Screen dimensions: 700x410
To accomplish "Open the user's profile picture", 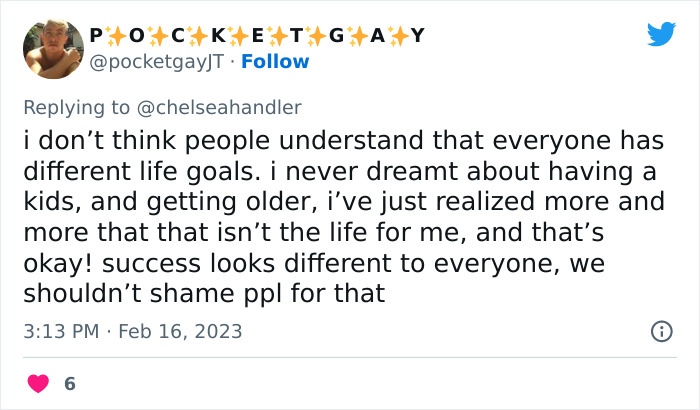I will pos(50,49).
